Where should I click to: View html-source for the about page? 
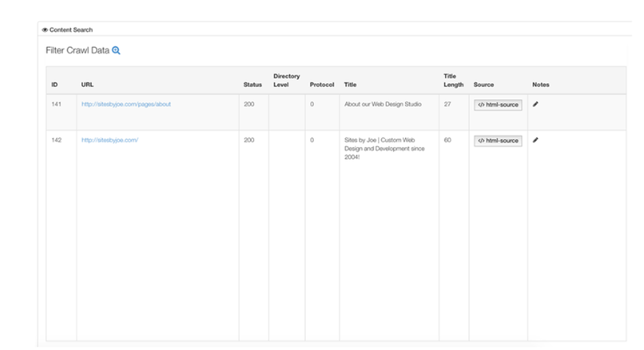tap(498, 105)
